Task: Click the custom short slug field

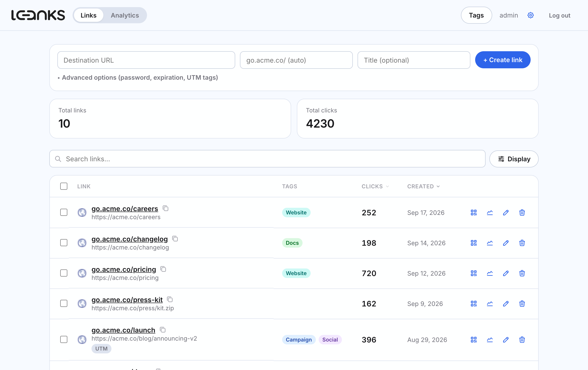Action: pos(296,60)
